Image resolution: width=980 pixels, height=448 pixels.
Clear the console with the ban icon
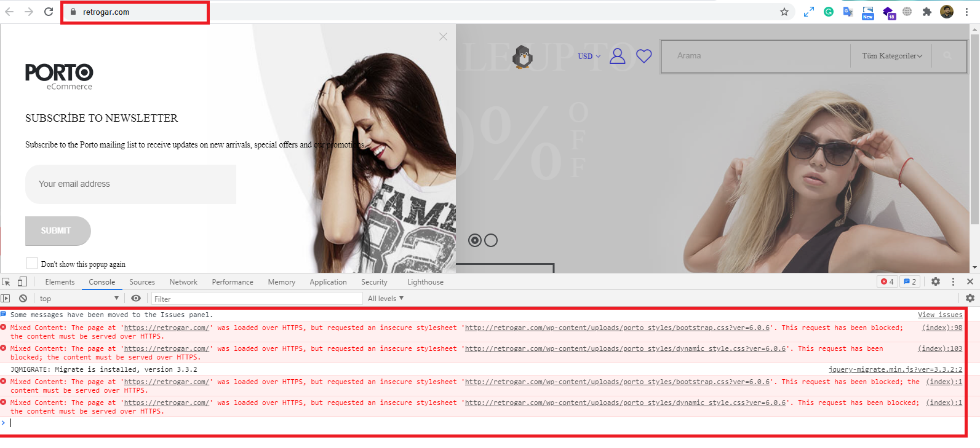pyautogui.click(x=23, y=298)
